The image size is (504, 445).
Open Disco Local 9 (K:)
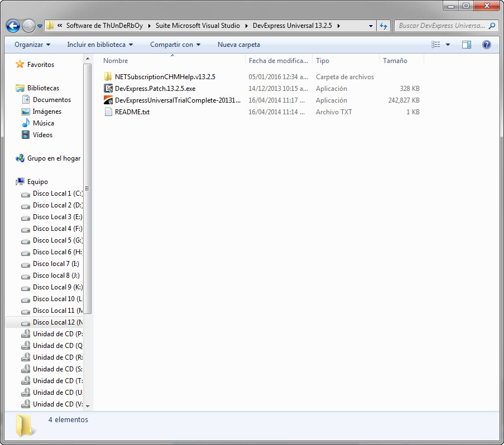57,287
